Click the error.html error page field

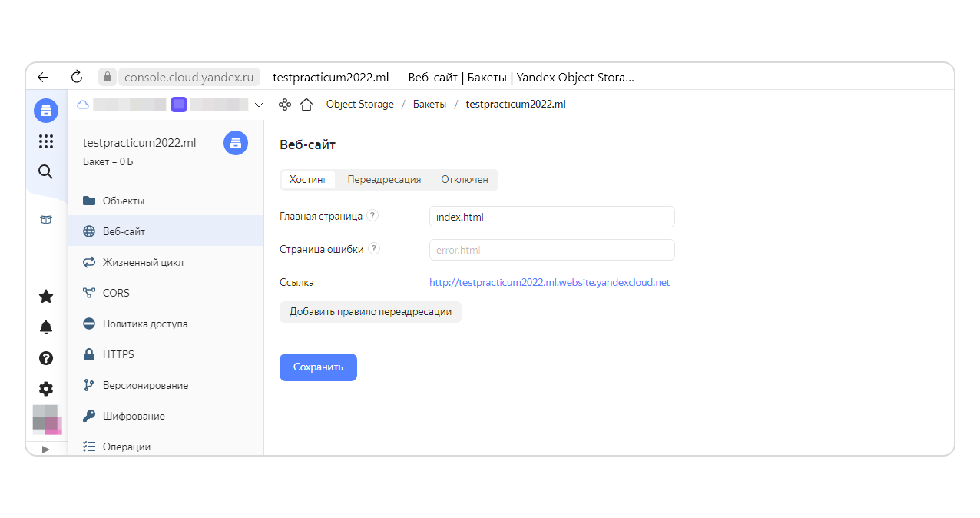click(x=551, y=250)
